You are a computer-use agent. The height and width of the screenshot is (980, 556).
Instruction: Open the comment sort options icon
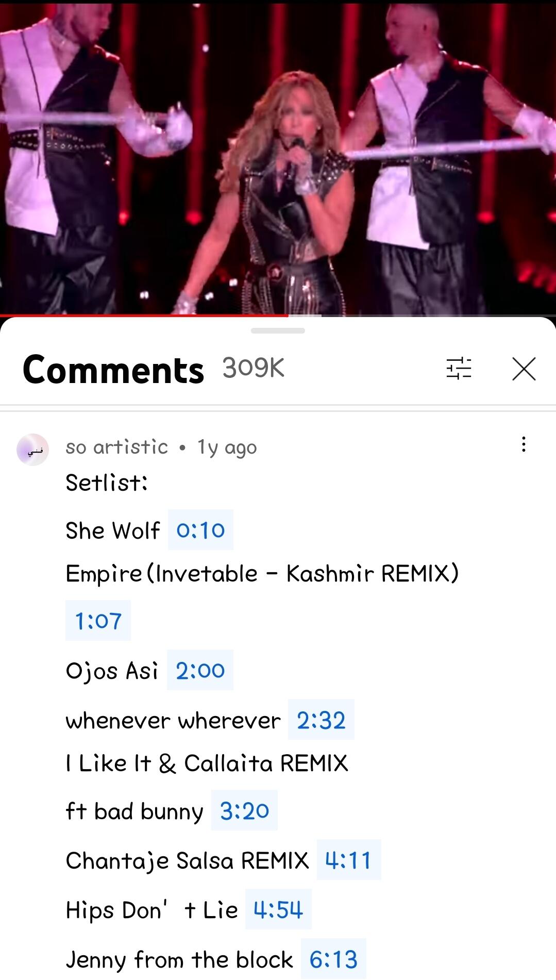(x=459, y=369)
